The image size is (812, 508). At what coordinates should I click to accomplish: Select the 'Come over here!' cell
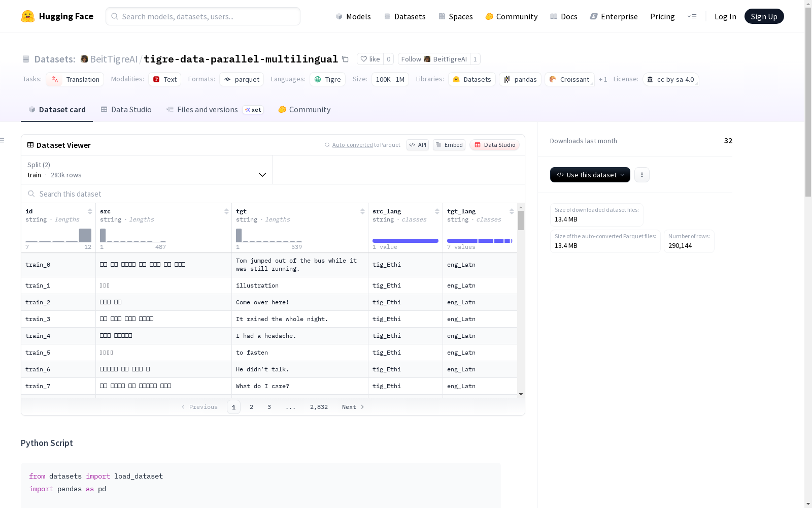[x=300, y=302]
